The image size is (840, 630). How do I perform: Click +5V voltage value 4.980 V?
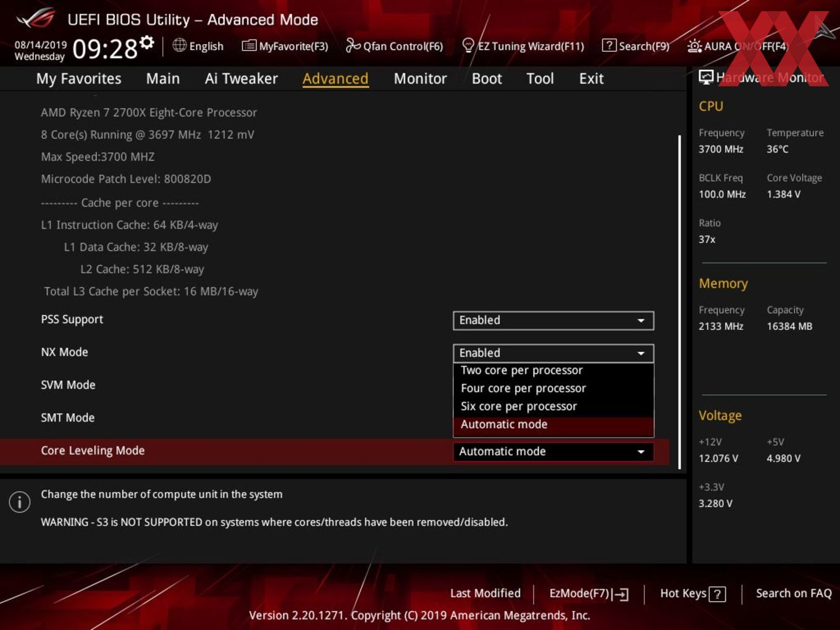784,458
